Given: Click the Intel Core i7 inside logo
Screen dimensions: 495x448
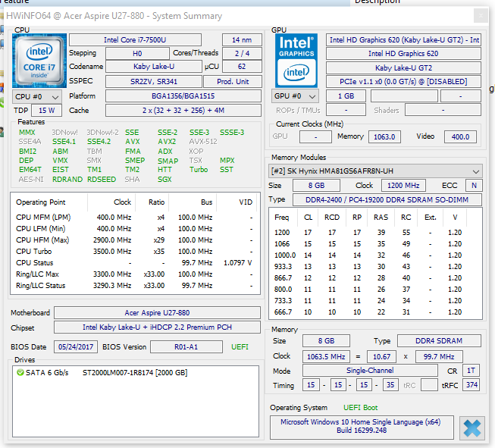Looking at the screenshot, I should coord(39,61).
